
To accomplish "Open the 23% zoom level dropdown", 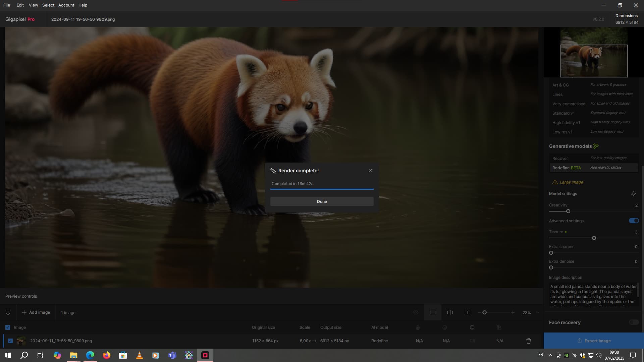I will [x=537, y=312].
